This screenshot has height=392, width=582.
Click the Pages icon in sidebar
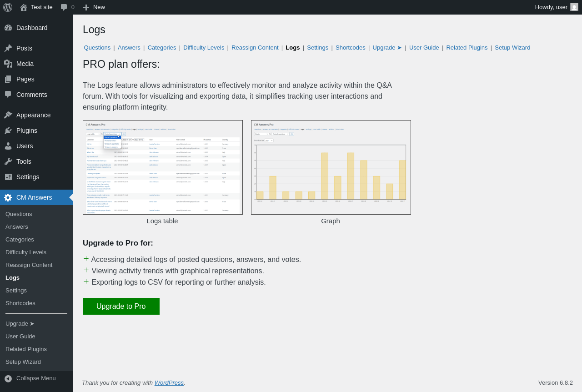8,79
